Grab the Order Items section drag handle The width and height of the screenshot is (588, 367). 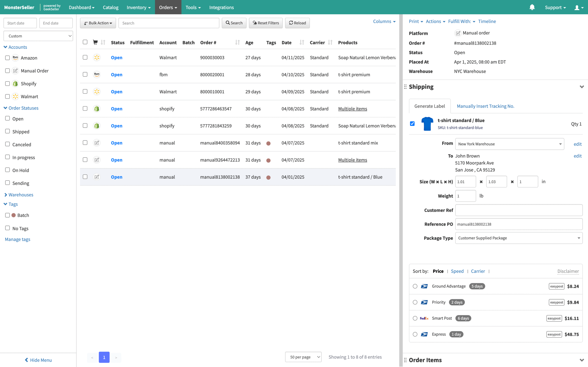(x=405, y=360)
